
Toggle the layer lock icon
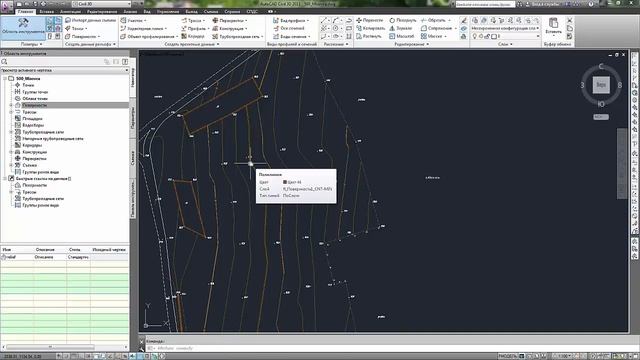487,36
